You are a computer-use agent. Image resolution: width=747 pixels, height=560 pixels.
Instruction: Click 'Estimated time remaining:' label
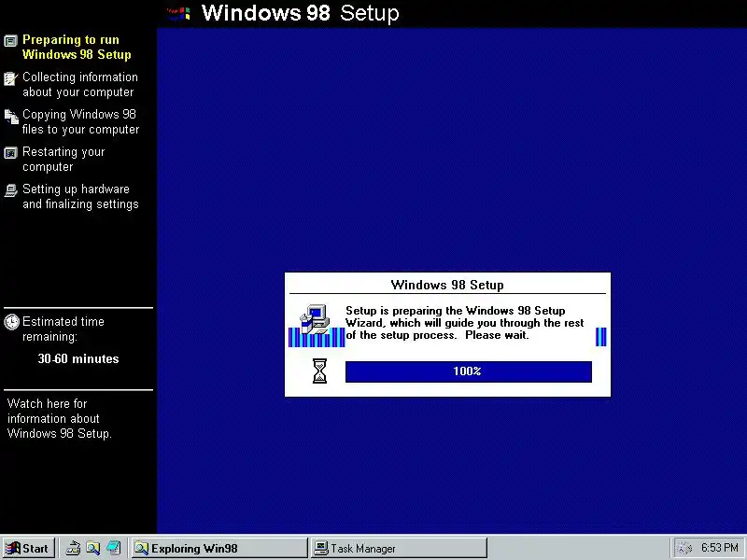pyautogui.click(x=63, y=329)
